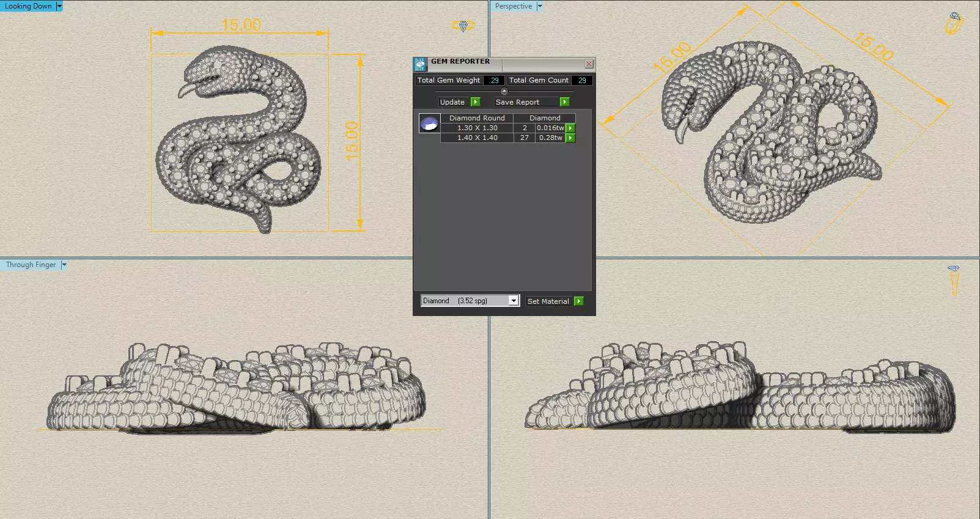Click the ring top-view icon in Looking Down viewport
The width and height of the screenshot is (980, 519).
click(463, 26)
